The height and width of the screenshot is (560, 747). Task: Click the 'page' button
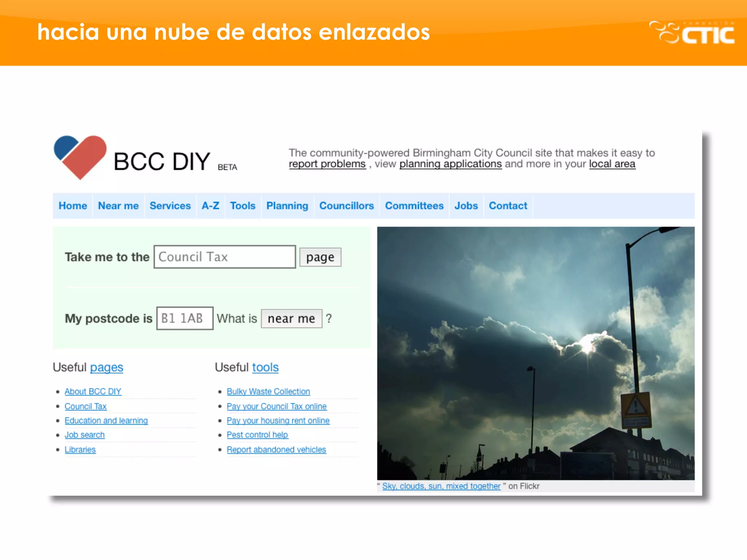320,257
